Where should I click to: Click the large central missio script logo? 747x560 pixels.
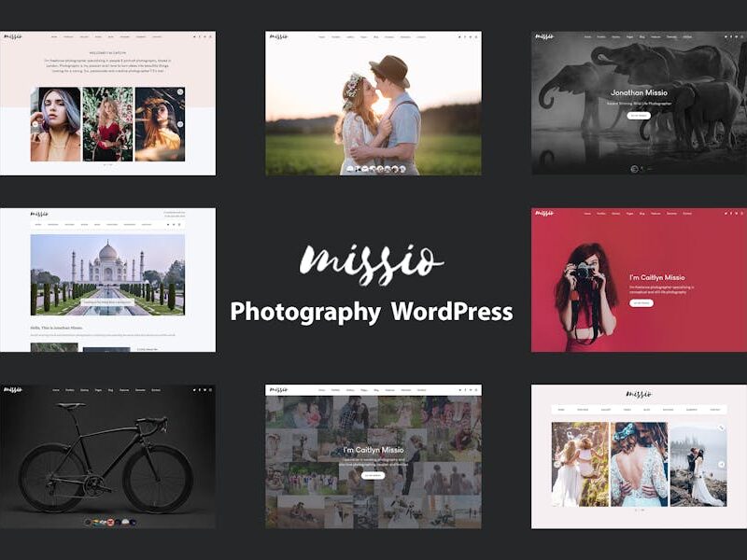(372, 263)
